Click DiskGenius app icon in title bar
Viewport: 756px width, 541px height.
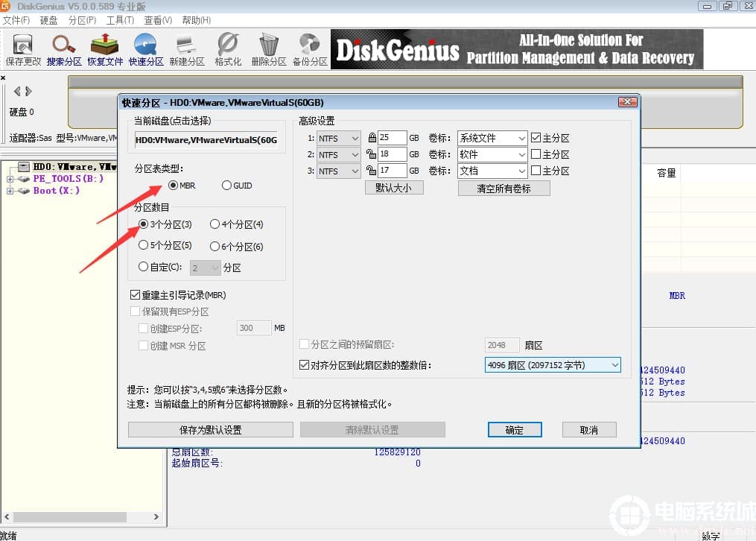(x=5, y=6)
